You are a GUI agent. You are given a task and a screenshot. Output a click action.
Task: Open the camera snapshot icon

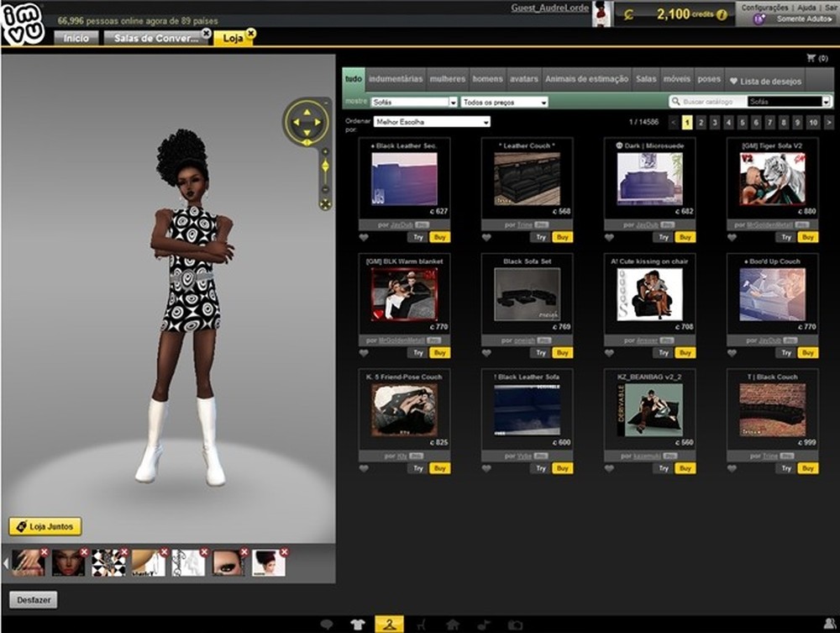pos(517,624)
